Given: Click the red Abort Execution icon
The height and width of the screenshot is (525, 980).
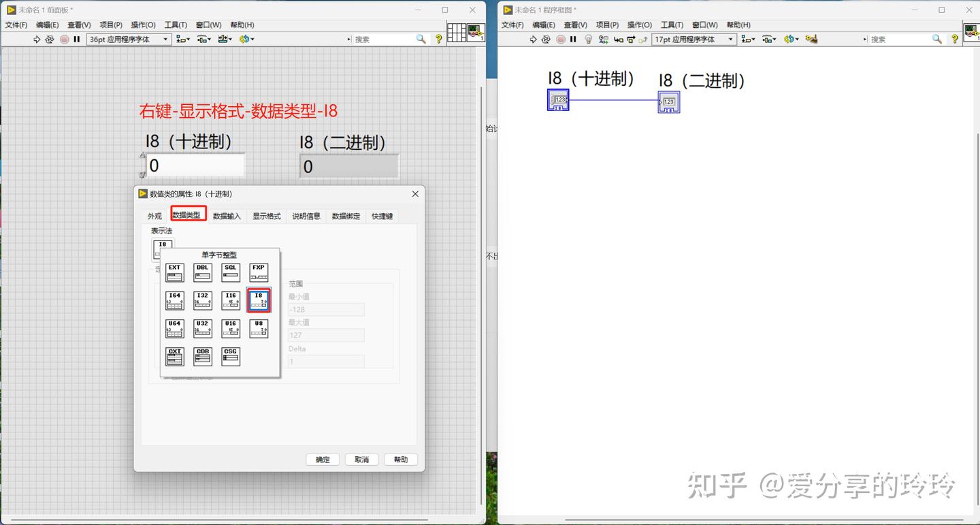Looking at the screenshot, I should pos(561,39).
